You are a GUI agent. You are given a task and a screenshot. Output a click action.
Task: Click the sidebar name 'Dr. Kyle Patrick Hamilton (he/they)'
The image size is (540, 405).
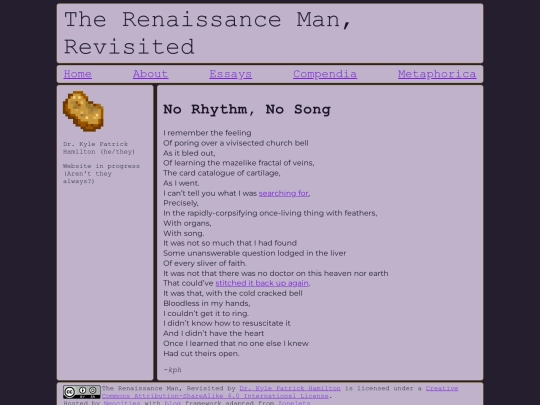(x=99, y=148)
